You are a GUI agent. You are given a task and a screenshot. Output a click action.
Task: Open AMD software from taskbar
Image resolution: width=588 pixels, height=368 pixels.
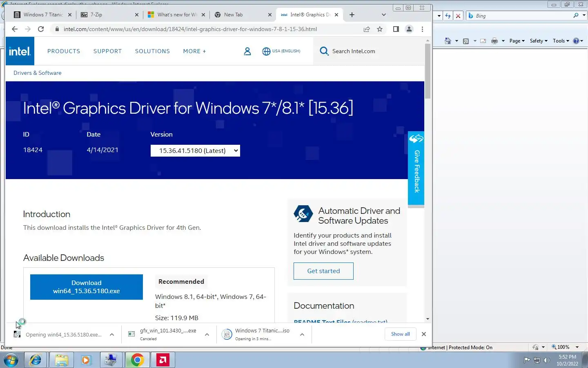click(x=163, y=360)
